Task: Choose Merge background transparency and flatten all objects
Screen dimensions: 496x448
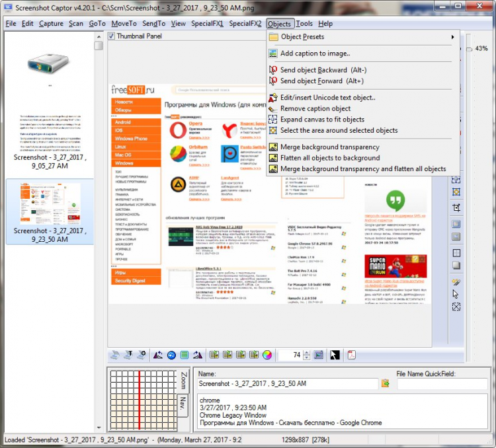Action: tap(362, 169)
